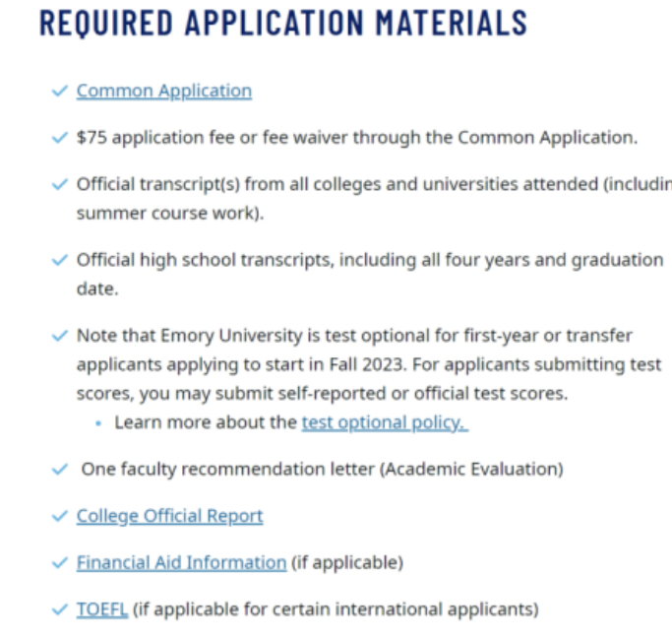Open the Common Application link
The image size is (672, 640).
click(164, 91)
